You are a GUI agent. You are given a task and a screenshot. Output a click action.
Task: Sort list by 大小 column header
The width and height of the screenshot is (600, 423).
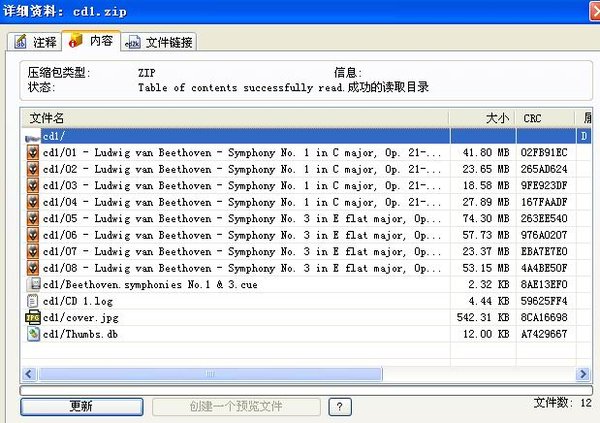[483, 118]
